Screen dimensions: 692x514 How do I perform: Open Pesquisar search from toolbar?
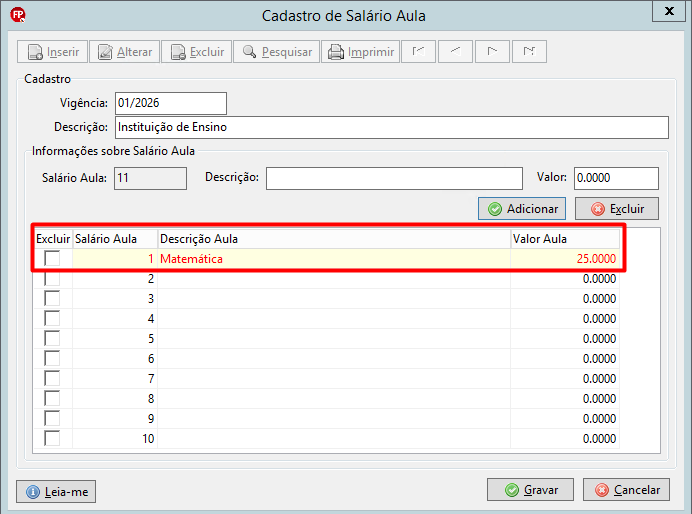tap(276, 52)
